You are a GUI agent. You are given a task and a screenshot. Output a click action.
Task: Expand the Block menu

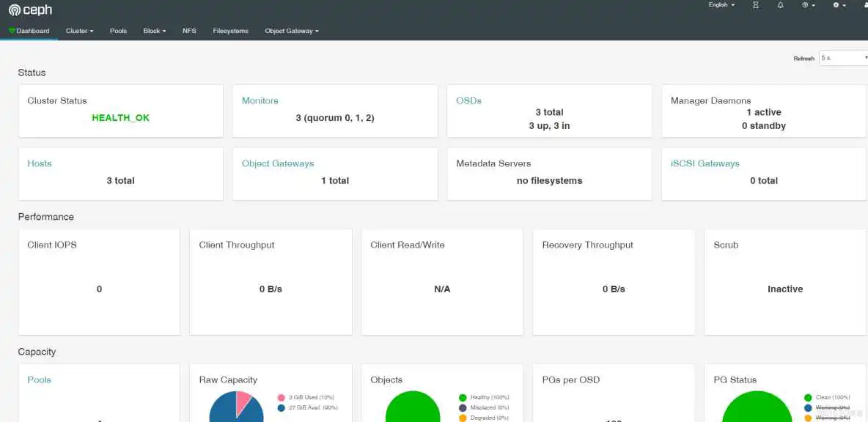coord(155,31)
